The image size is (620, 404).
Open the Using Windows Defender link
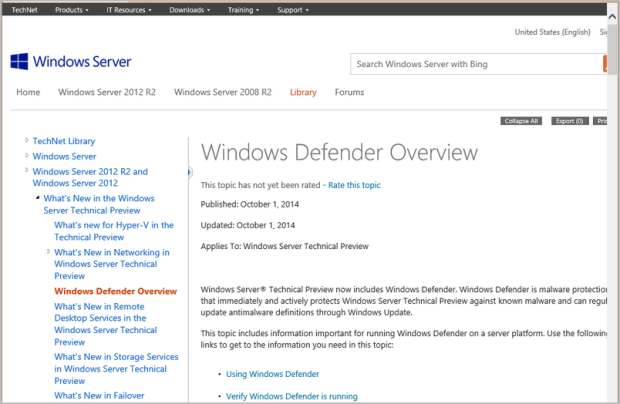pos(272,374)
